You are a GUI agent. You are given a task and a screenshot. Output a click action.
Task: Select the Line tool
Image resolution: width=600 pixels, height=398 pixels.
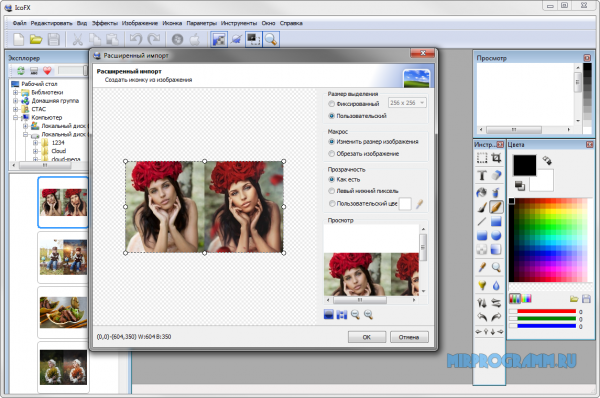tap(482, 221)
